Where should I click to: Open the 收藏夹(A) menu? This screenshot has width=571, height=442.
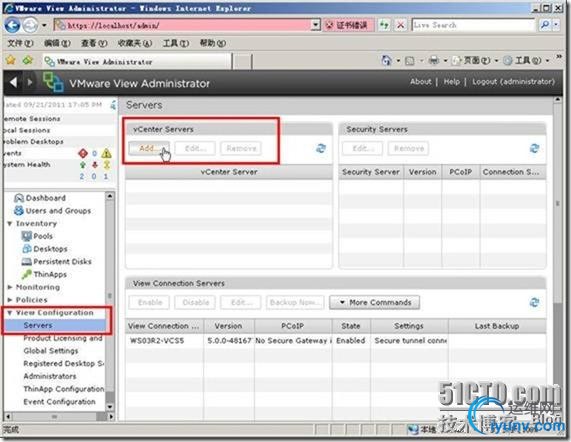tap(134, 43)
